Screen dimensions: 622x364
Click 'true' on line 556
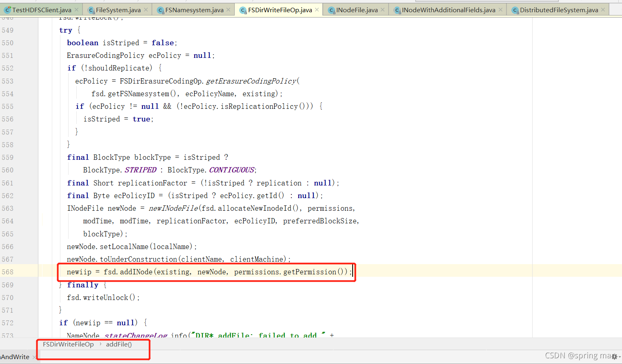coord(141,119)
